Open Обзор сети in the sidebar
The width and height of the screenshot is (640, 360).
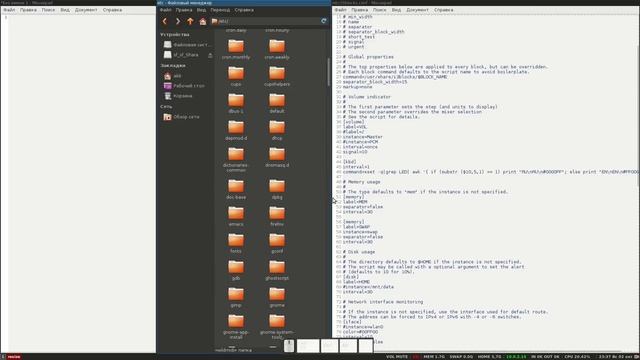[182, 117]
